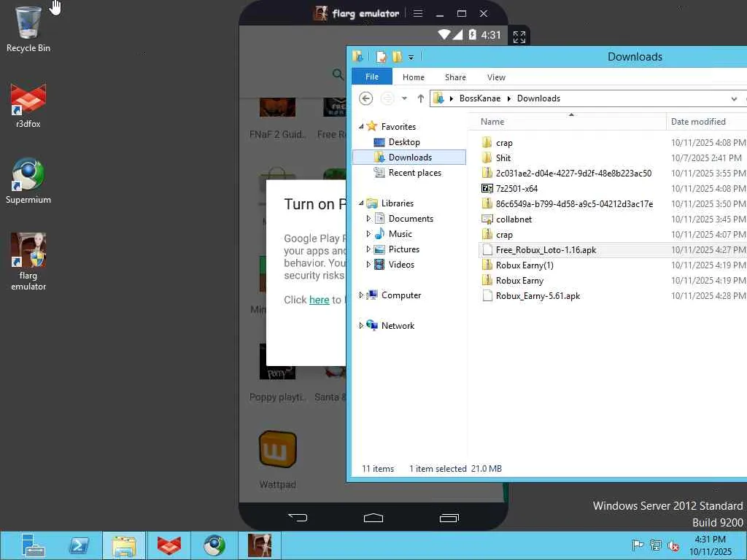The height and width of the screenshot is (560, 747).
Task: Click the muted volume tray icon
Action: (673, 545)
